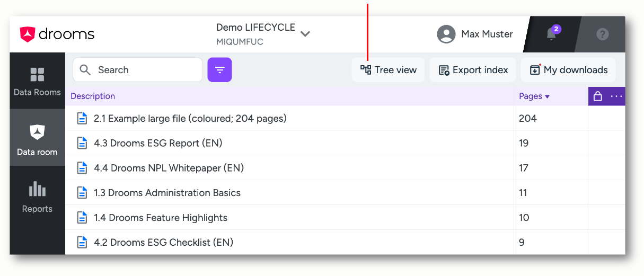This screenshot has width=644, height=276.
Task: Open Reports in the sidebar
Action: (x=37, y=196)
